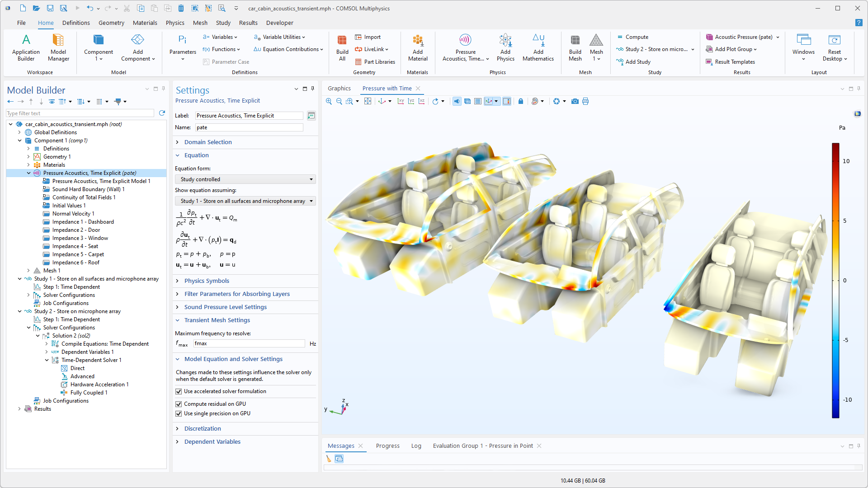The width and height of the screenshot is (868, 488).
Task: Uncheck Use accelerated solver formulation
Action: [x=179, y=391]
